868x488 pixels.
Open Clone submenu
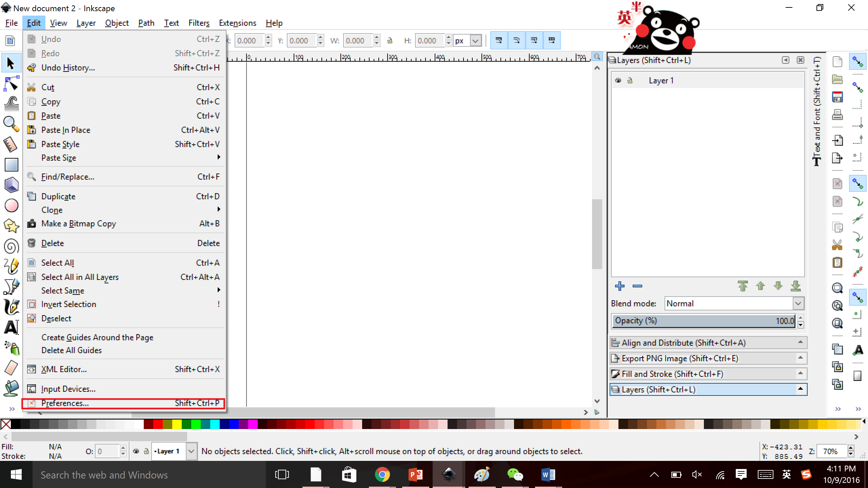[124, 210]
